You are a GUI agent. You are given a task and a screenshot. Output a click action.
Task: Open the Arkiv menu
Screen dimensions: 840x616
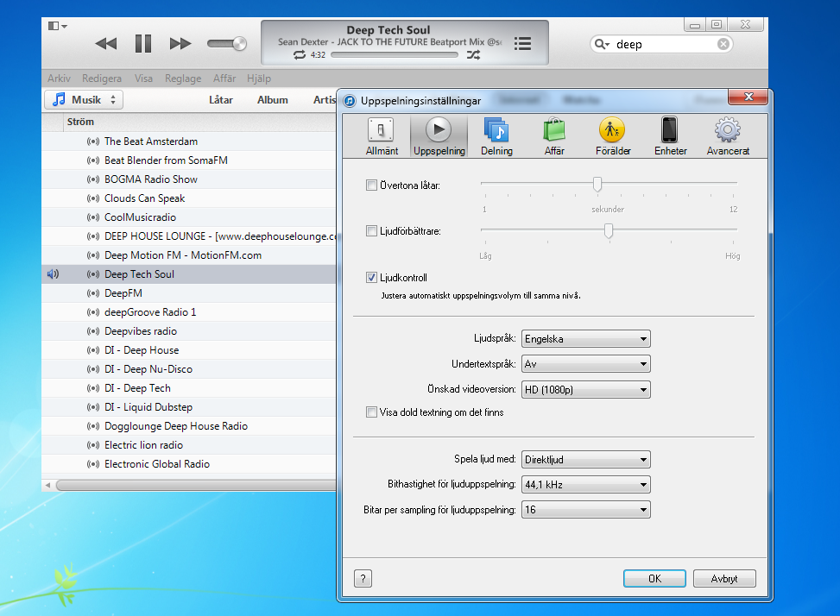pos(59,79)
